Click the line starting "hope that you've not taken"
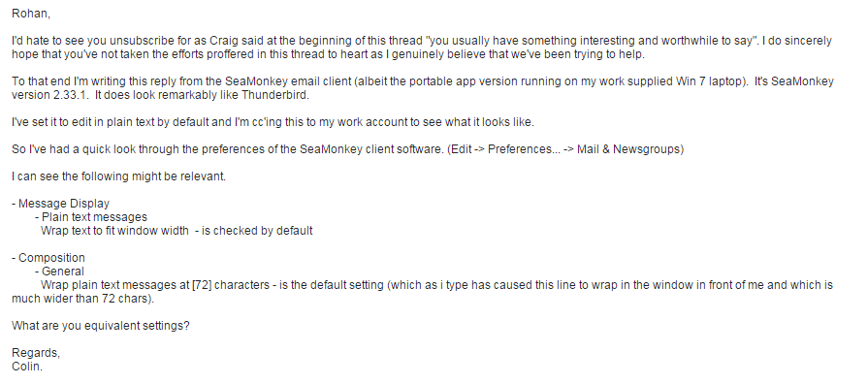Image resolution: width=868 pixels, height=384 pixels. pos(328,54)
